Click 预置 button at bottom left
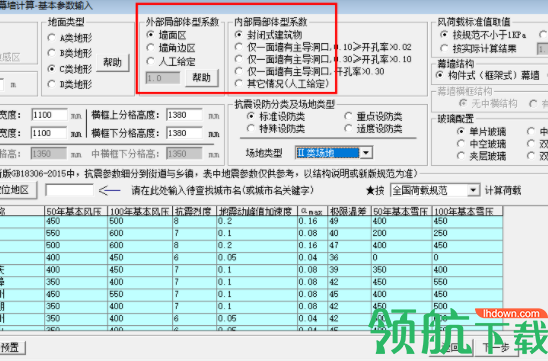The height and width of the screenshot is (361, 548). click(x=12, y=348)
